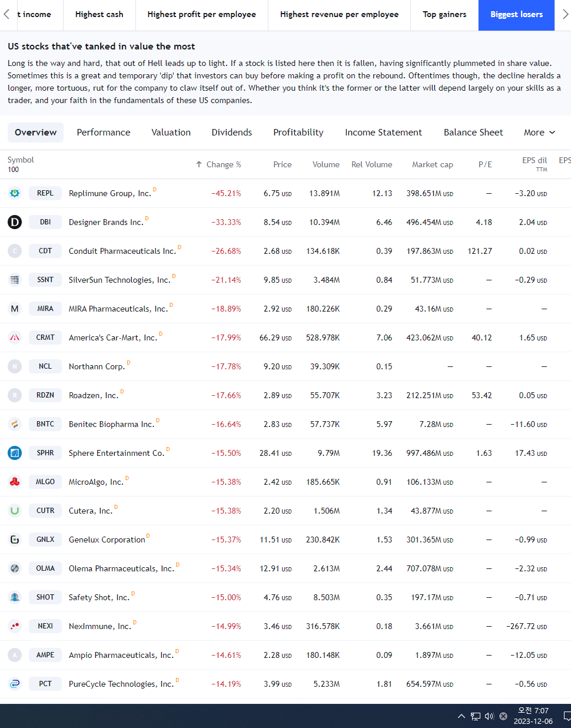Click the 997.486M market cap value
The width and height of the screenshot is (571, 728).
click(x=430, y=453)
